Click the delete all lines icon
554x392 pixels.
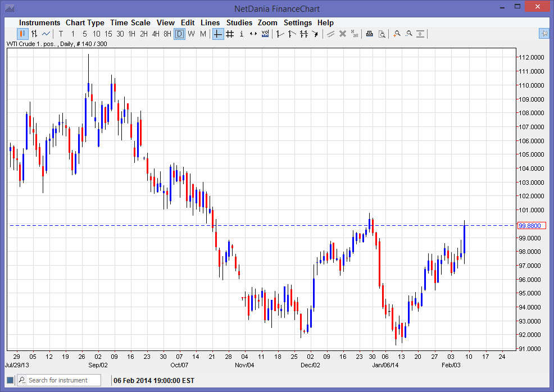click(355, 34)
